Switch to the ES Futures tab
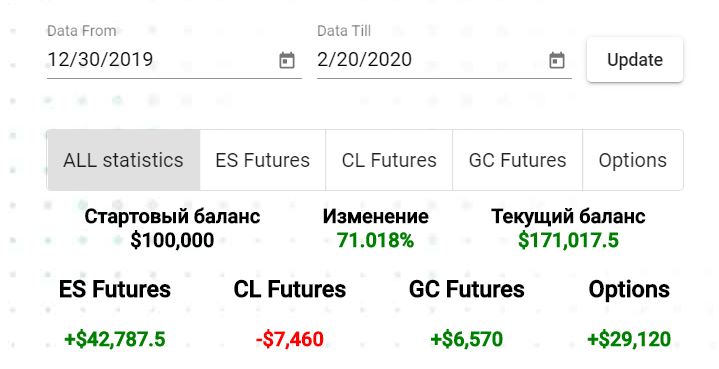 (x=263, y=160)
